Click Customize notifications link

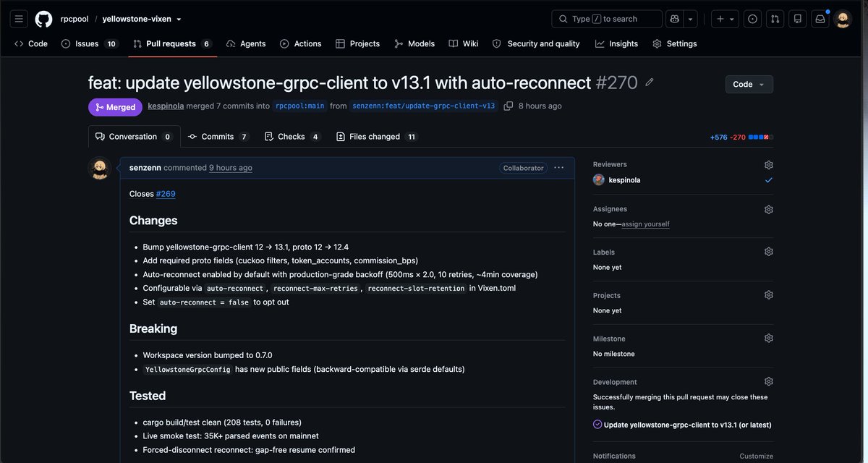(x=756, y=456)
